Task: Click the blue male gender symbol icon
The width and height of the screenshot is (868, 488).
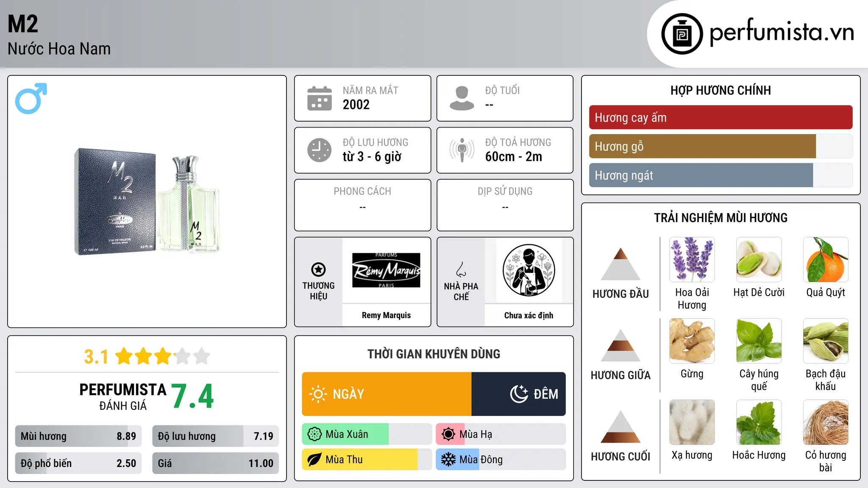Action: (x=31, y=98)
